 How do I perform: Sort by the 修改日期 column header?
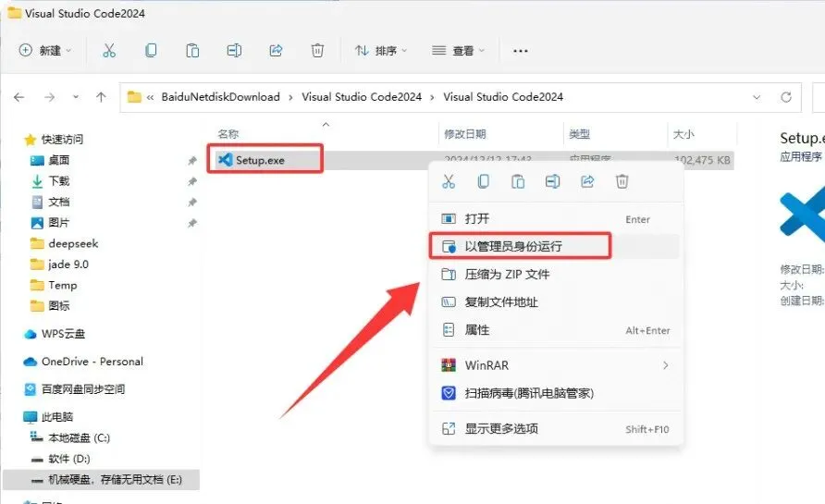(x=464, y=134)
